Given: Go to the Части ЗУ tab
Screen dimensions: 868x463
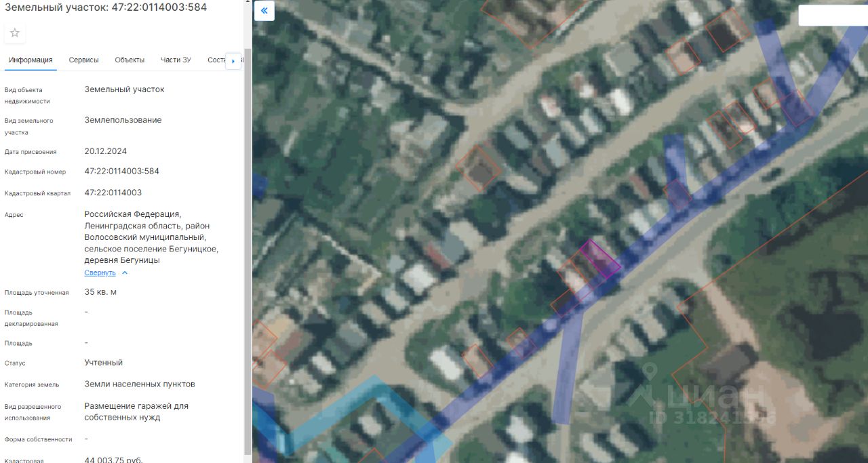Looking at the screenshot, I should tap(176, 60).
